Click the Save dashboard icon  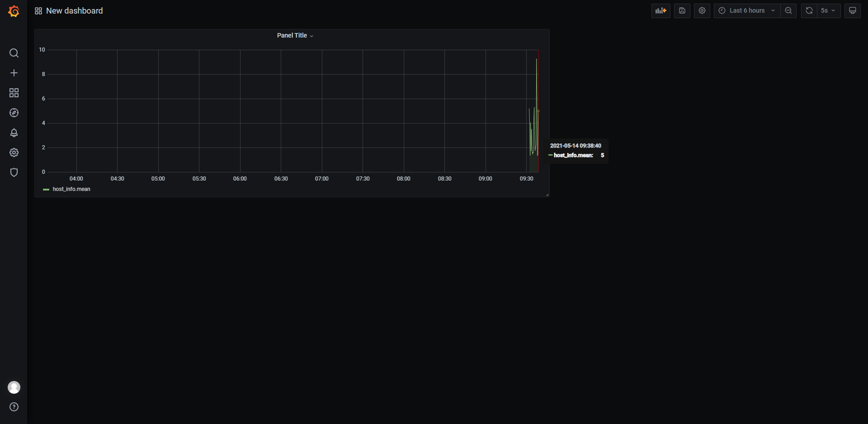click(682, 10)
